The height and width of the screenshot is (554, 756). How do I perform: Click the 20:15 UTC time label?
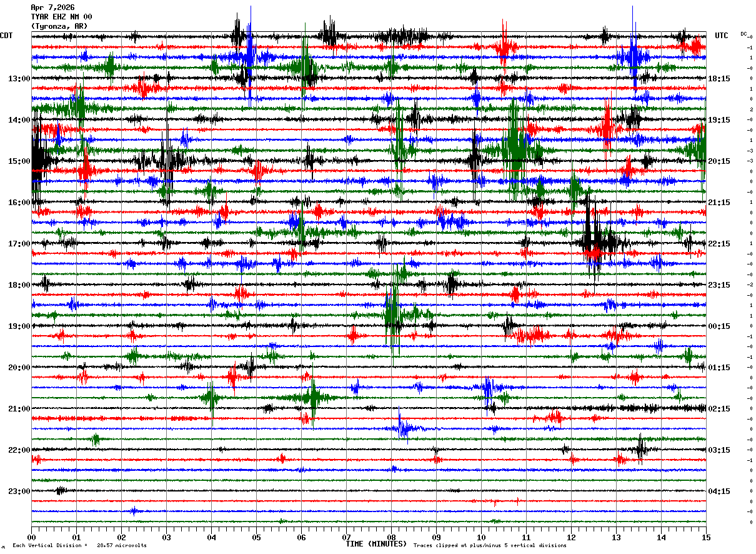[x=719, y=161]
